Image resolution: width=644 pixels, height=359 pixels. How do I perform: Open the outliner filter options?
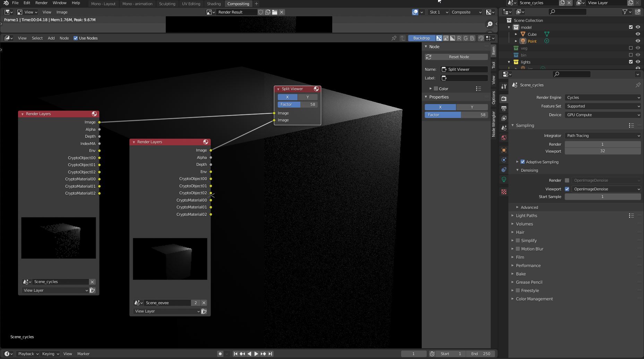pos(627,12)
